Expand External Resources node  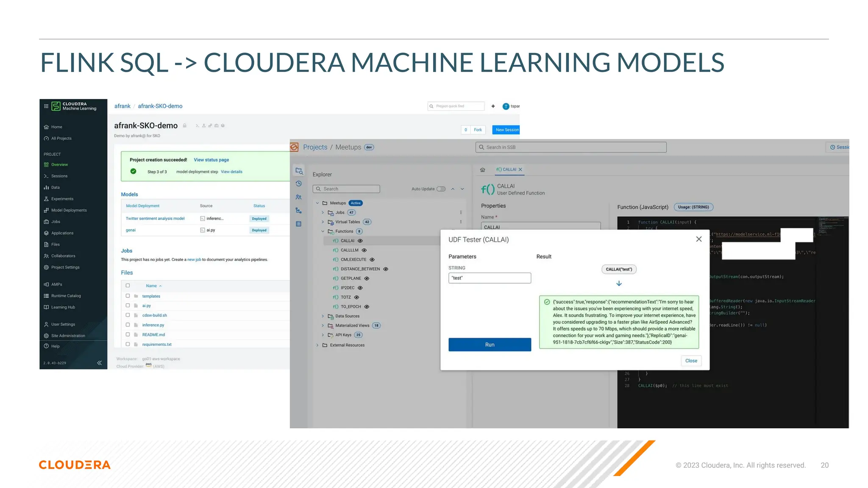[317, 345]
